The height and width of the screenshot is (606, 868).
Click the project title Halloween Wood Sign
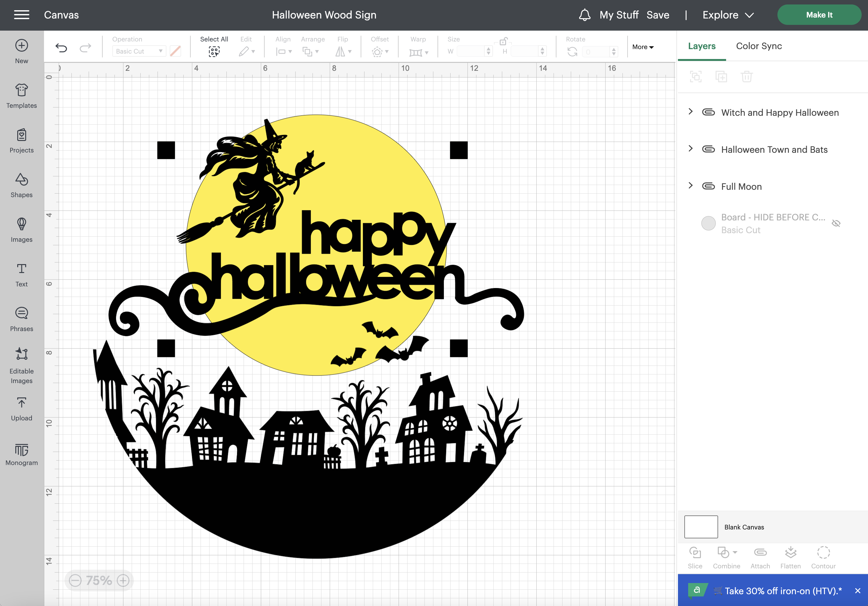[324, 15]
